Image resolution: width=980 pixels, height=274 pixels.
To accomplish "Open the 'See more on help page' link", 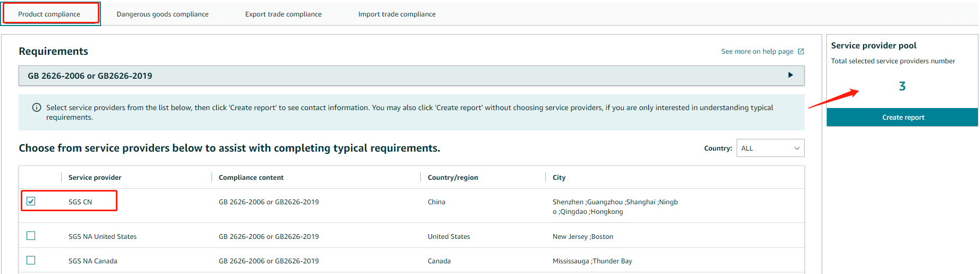I will pos(757,52).
